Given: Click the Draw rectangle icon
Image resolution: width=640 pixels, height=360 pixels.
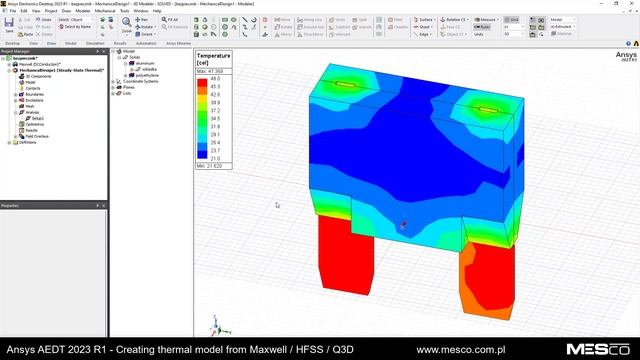Looking at the screenshot, I should [x=225, y=20].
